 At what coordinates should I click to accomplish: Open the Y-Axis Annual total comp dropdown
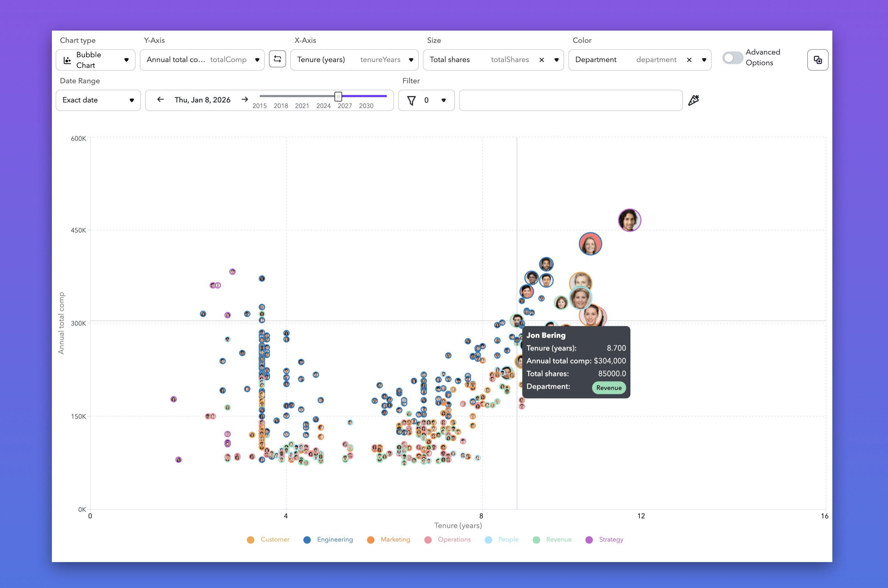pyautogui.click(x=202, y=60)
